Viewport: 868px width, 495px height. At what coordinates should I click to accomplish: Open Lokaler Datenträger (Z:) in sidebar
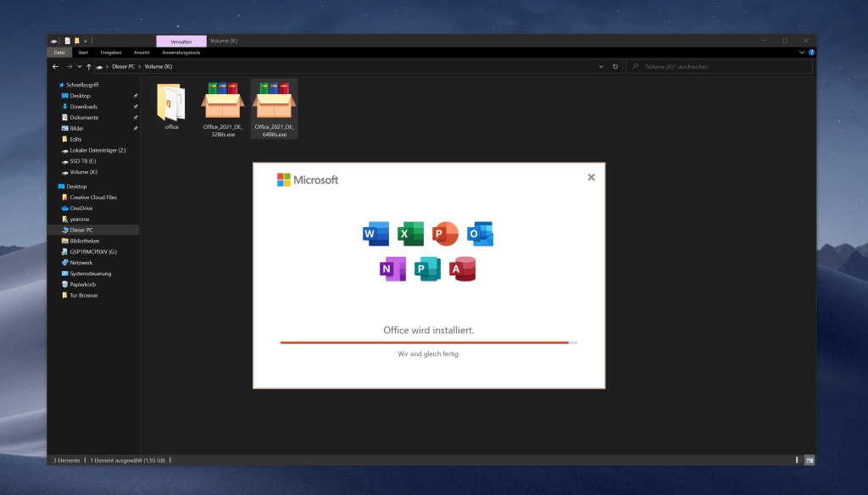coord(97,150)
